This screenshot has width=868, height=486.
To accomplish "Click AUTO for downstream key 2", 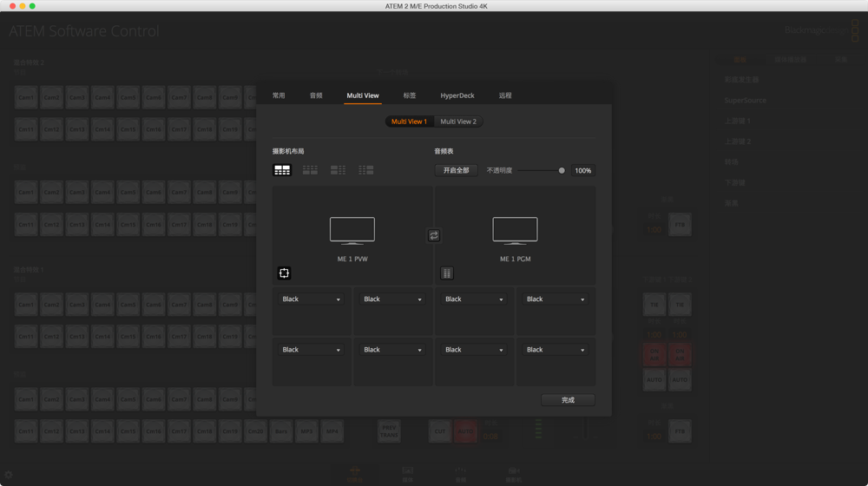I will 680,380.
